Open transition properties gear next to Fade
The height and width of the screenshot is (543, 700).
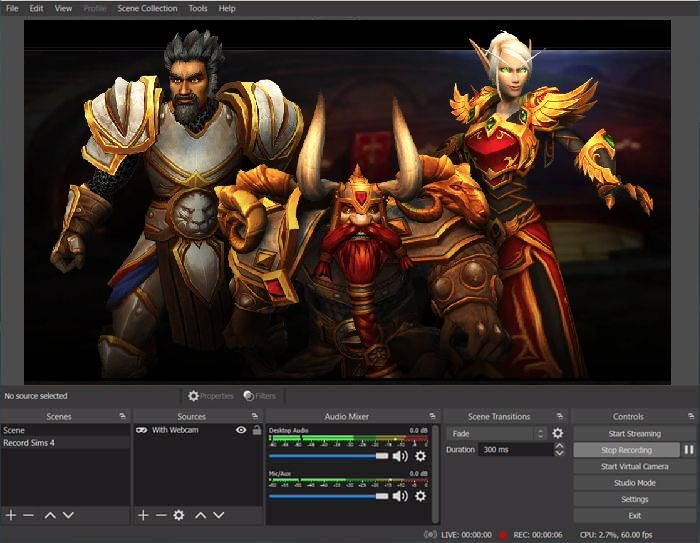coord(558,433)
